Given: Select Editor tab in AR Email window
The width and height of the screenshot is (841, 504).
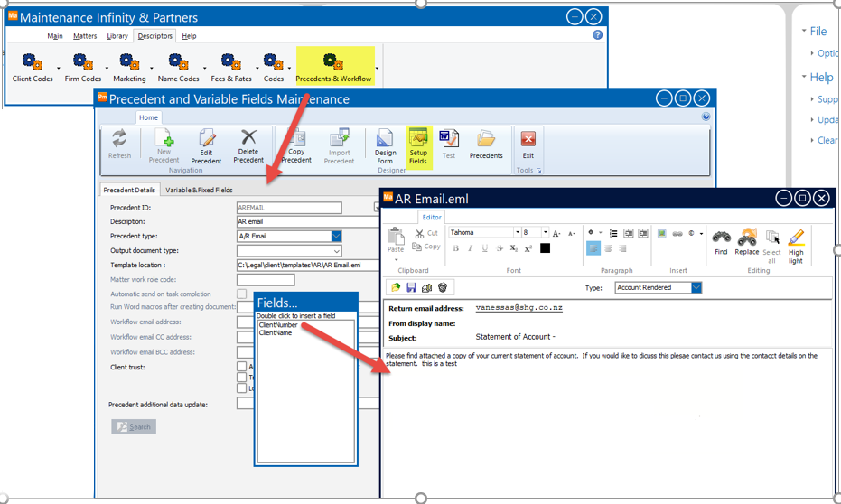Looking at the screenshot, I should pyautogui.click(x=432, y=217).
